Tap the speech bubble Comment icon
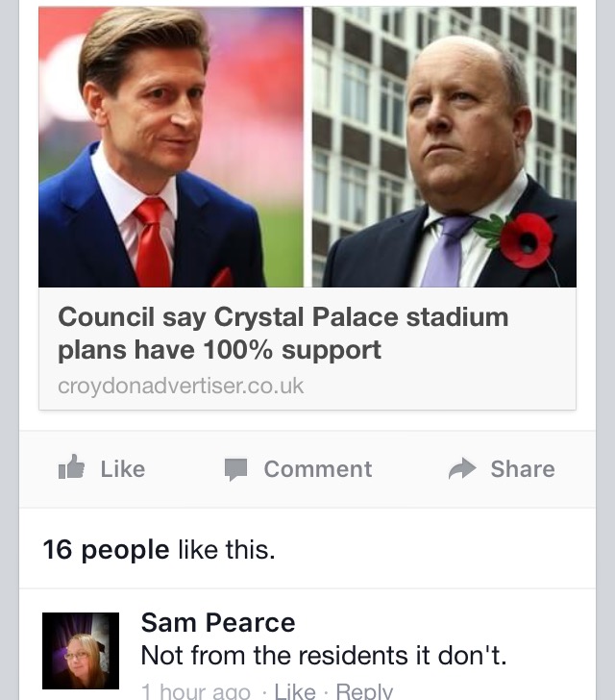The height and width of the screenshot is (700, 615). coord(235,469)
